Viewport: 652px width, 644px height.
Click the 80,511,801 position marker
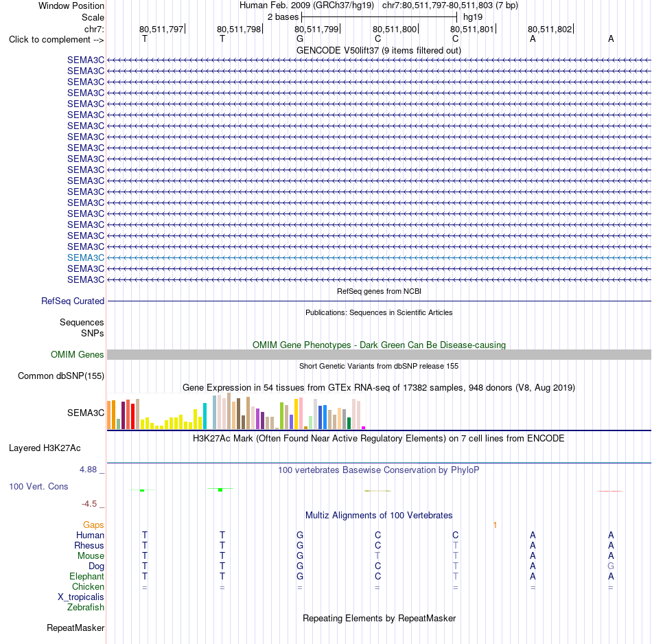tap(472, 29)
